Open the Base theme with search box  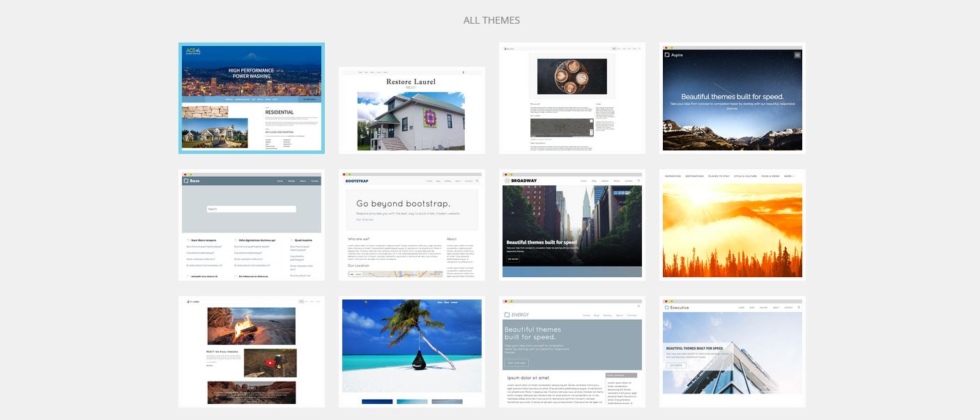[x=252, y=225]
